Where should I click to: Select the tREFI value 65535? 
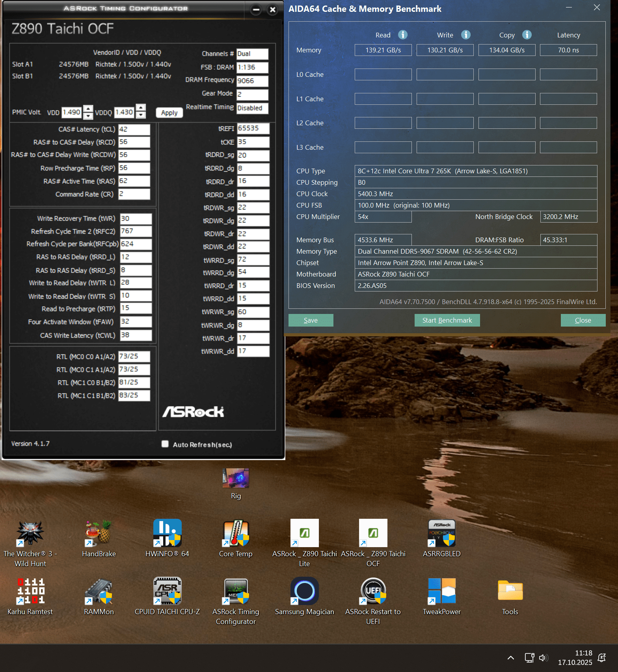point(253,128)
